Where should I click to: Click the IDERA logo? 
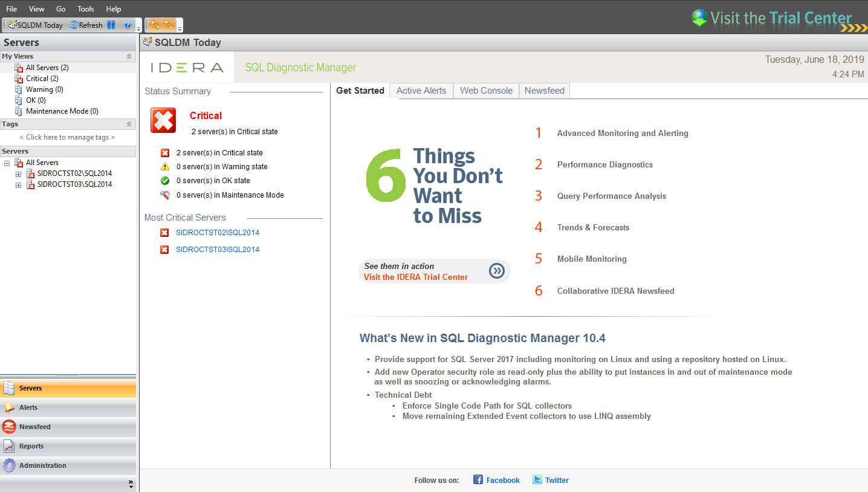[187, 68]
